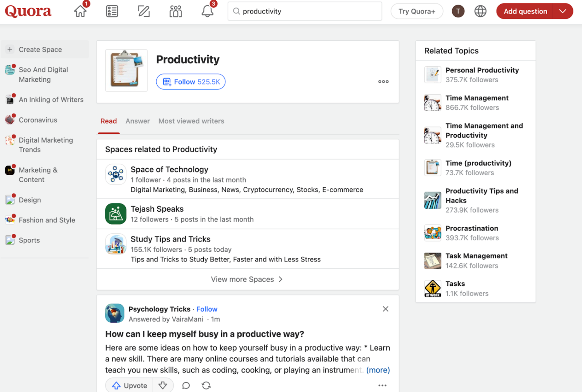Dismiss the Psychology Tricks post
582x392 pixels.
385,309
